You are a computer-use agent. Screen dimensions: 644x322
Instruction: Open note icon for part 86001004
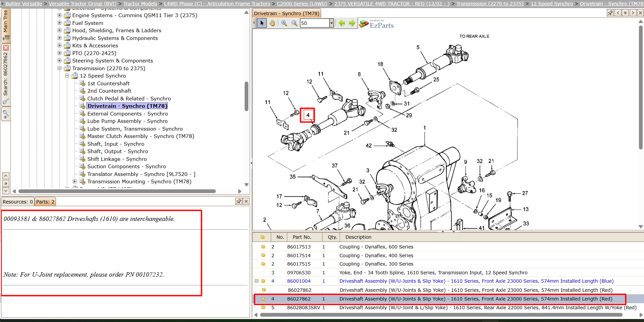pos(263,281)
